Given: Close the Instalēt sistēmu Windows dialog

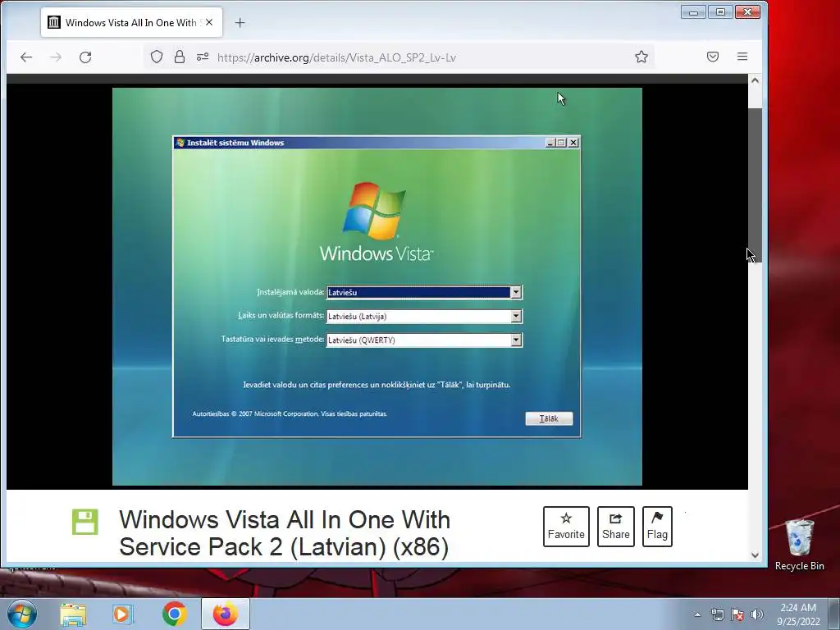Looking at the screenshot, I should coord(573,143).
